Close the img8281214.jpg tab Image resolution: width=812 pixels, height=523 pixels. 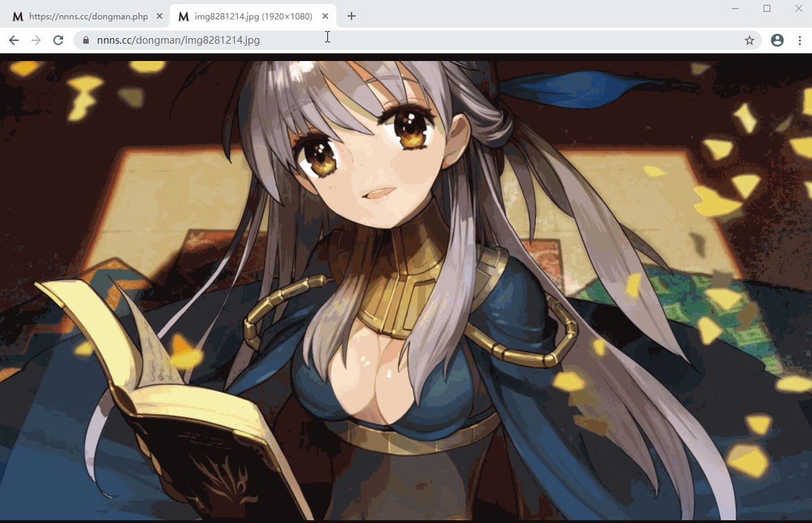[325, 16]
